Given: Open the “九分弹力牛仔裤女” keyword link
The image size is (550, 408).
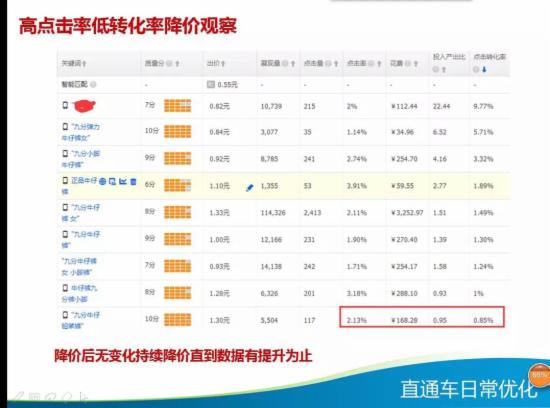Looking at the screenshot, I should pyautogui.click(x=81, y=132).
